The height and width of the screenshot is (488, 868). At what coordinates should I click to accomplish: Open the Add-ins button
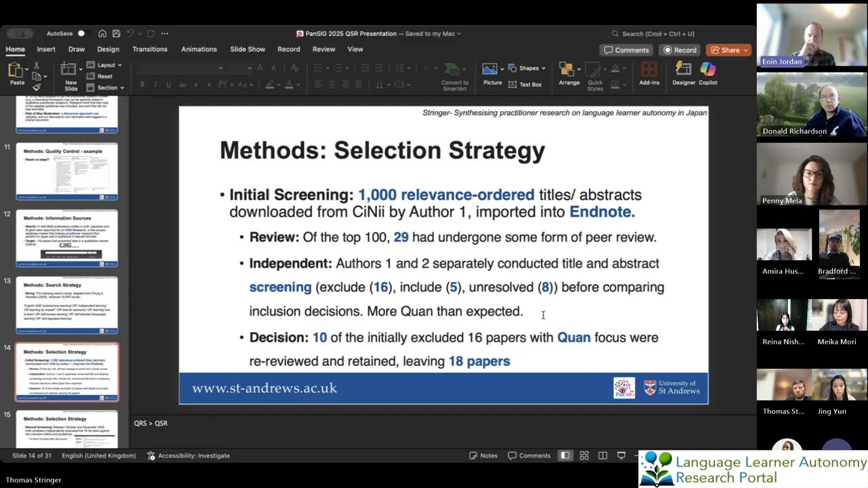(x=649, y=74)
